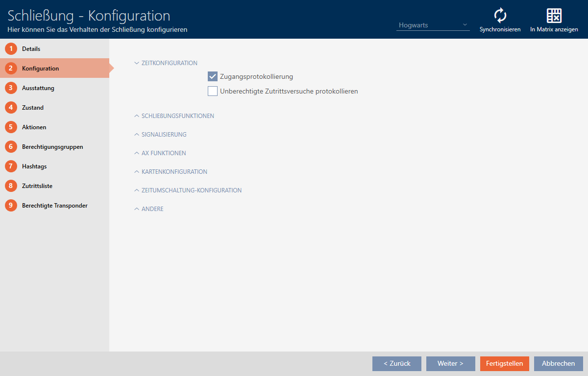Expand the Schließungsfunktionen section
Image resolution: width=588 pixels, height=376 pixels.
tap(174, 116)
